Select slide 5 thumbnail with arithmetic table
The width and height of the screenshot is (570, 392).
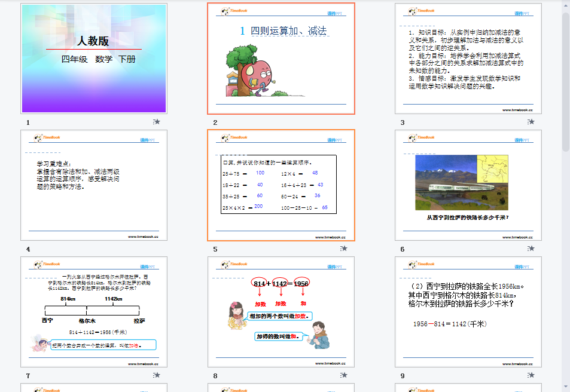click(281, 185)
